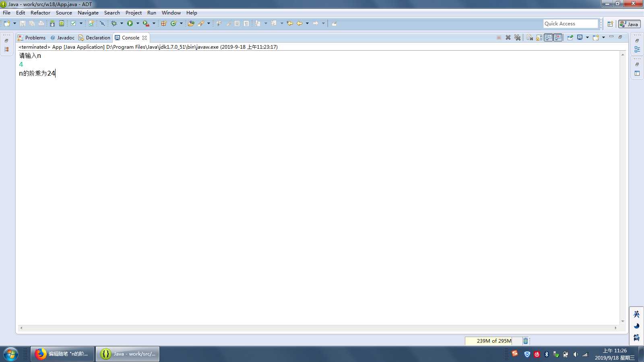Image resolution: width=644 pixels, height=362 pixels.
Task: Click the heap status memory bar
Action: pos(494,341)
